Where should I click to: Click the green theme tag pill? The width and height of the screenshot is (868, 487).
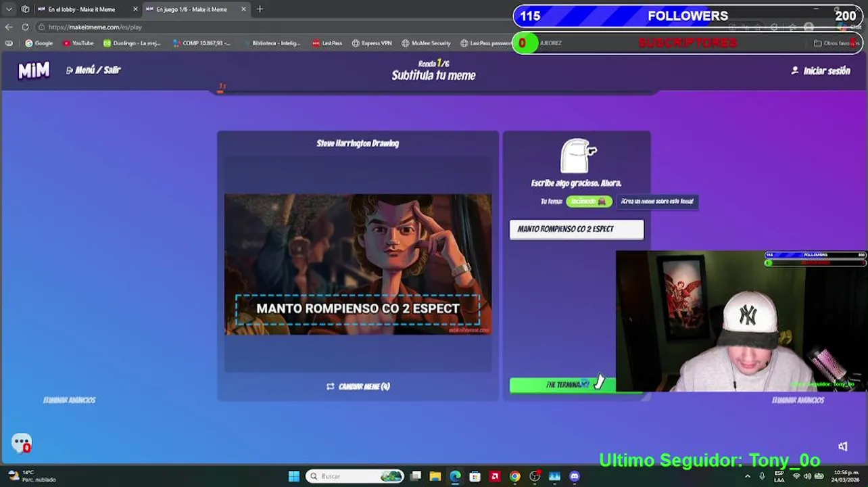pyautogui.click(x=589, y=201)
